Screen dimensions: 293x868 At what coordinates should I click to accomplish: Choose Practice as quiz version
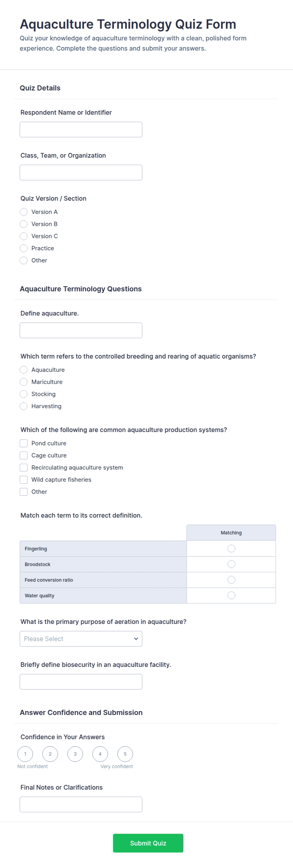click(x=24, y=248)
